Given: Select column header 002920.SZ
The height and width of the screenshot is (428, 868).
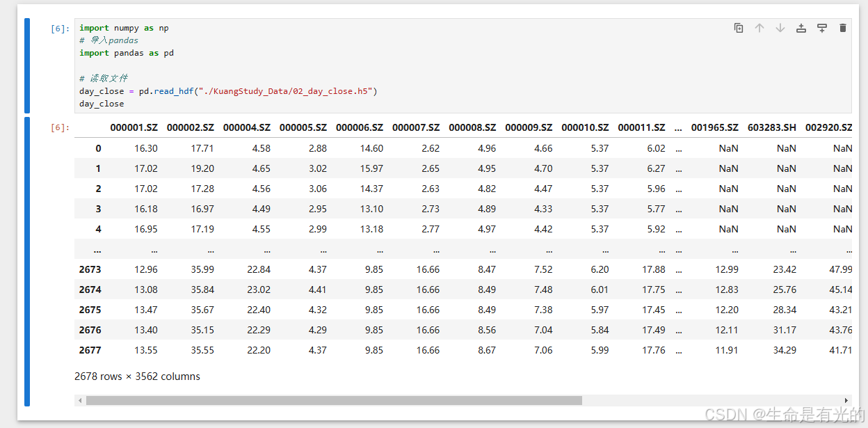Looking at the screenshot, I should (828, 127).
